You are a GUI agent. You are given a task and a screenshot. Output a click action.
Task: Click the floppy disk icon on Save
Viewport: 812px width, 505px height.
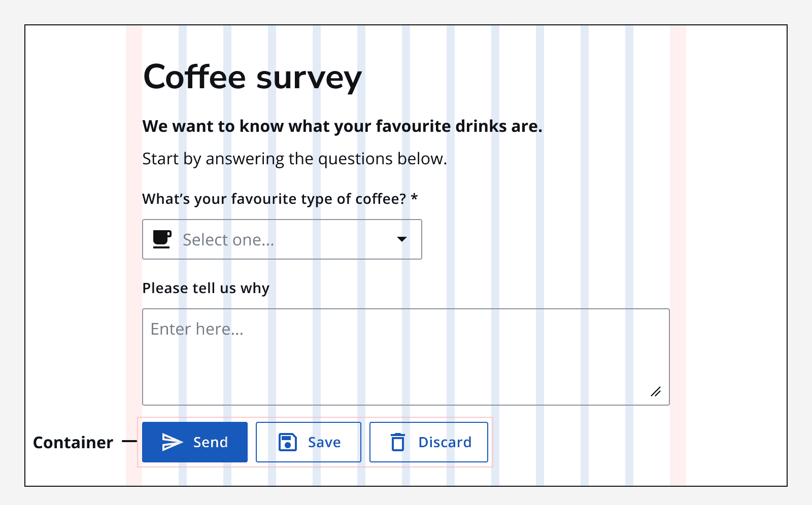tap(288, 442)
